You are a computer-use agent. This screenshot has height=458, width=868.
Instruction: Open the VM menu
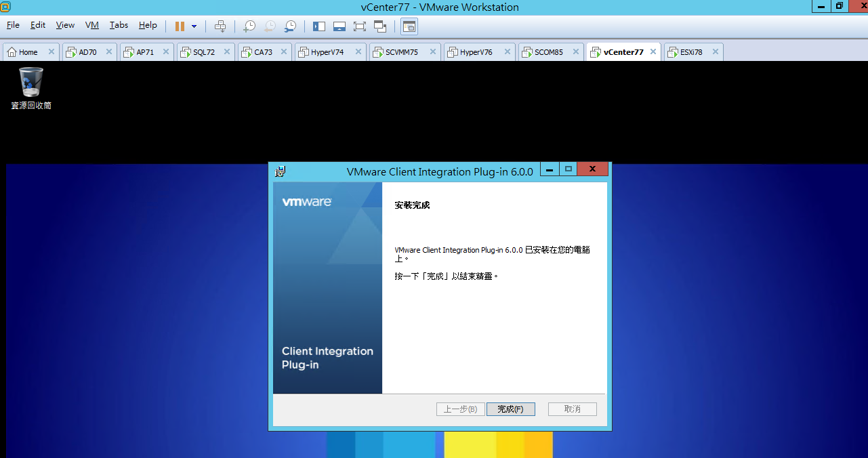coord(92,25)
